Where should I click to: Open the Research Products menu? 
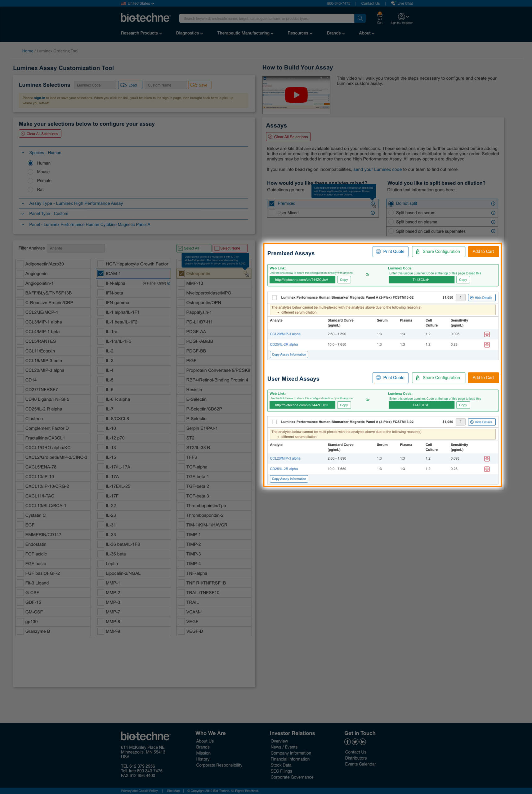[x=141, y=33]
